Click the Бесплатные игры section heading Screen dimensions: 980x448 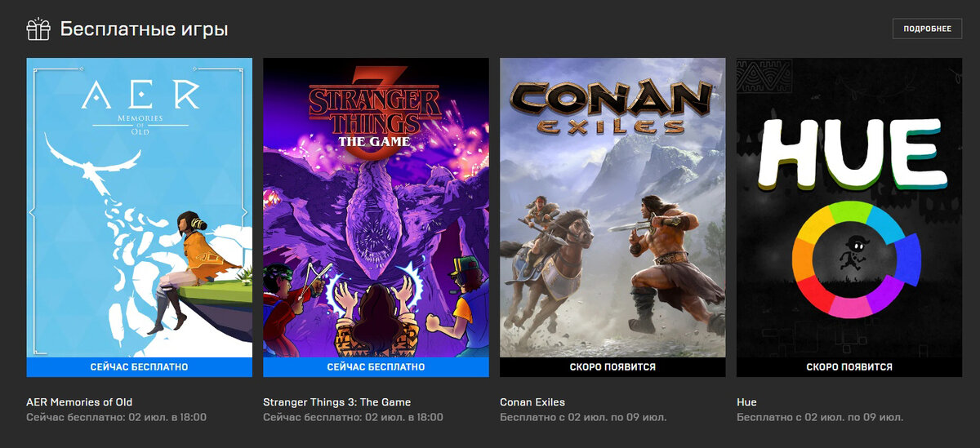click(144, 29)
